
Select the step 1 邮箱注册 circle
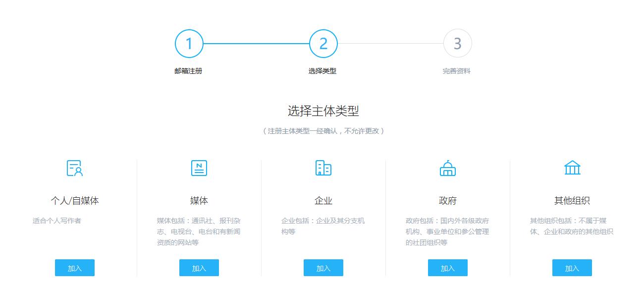coord(188,44)
